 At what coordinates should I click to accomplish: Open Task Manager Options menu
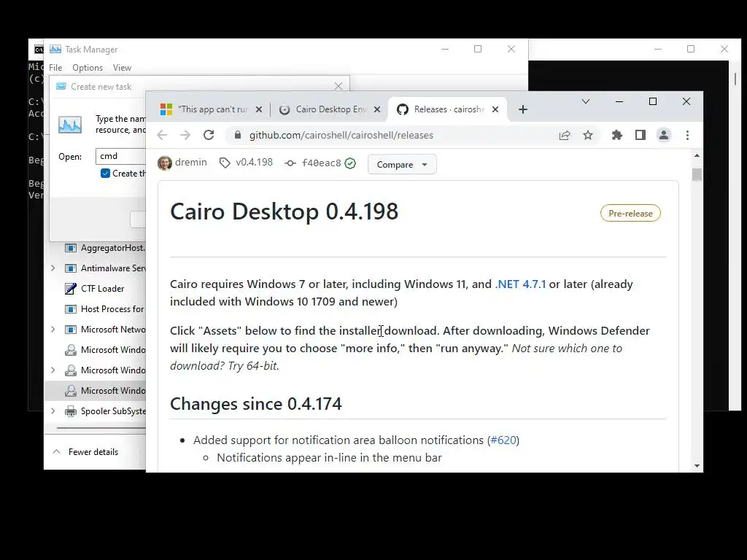[x=88, y=68]
